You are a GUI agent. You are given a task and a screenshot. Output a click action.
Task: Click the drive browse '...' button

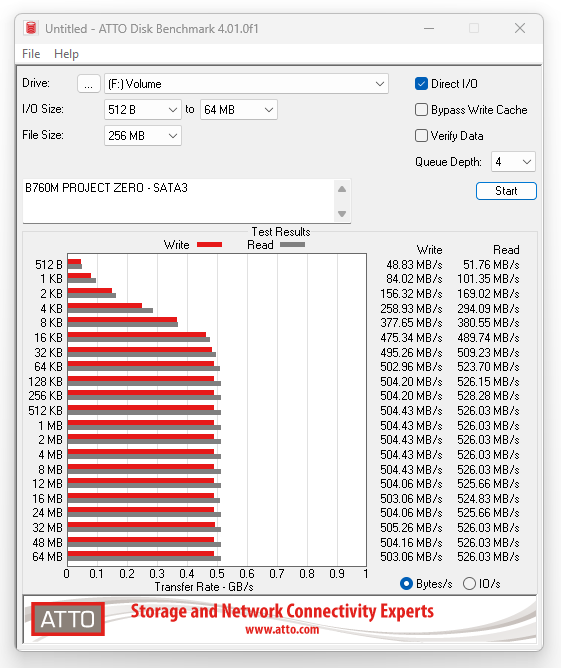coord(89,84)
